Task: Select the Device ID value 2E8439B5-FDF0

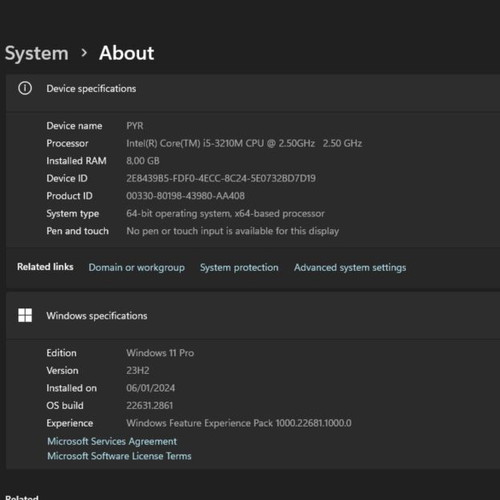Action: pos(221,178)
